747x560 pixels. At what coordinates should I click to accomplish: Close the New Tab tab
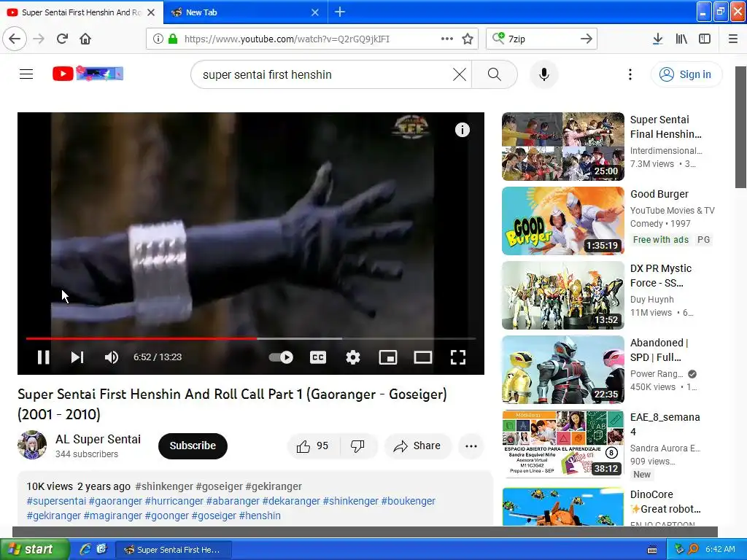pyautogui.click(x=315, y=12)
